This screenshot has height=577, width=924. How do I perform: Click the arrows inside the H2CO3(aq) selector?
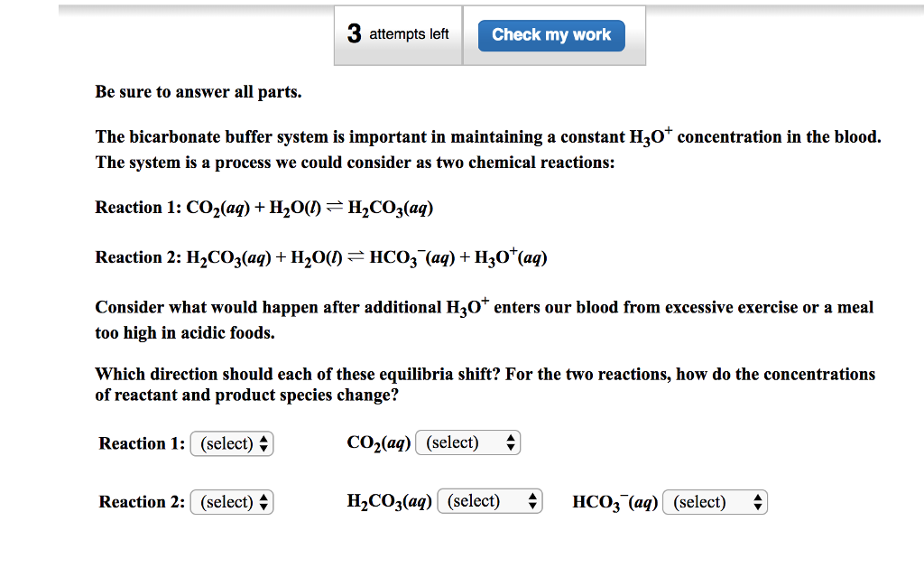pos(532,501)
